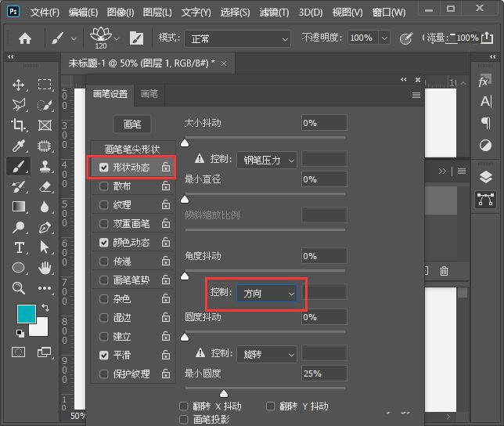Open the 模式 blend mode dropdown
Screen dimensions: 504x426
(x=239, y=38)
